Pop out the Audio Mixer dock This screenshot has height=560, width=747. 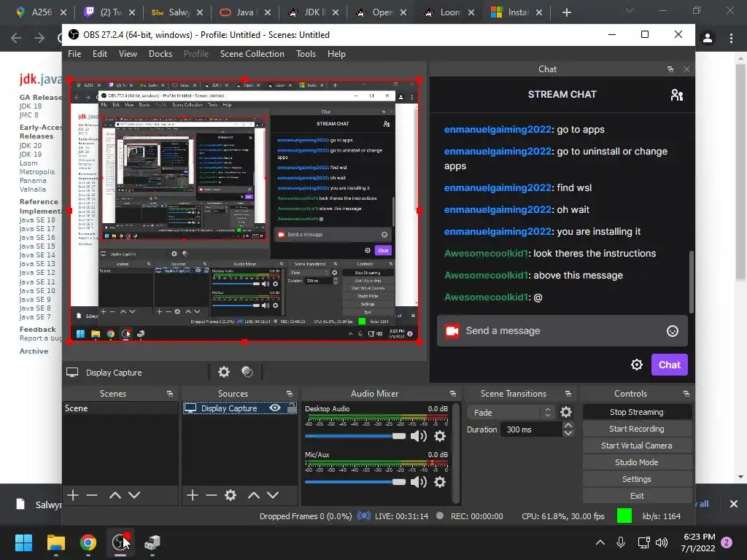point(452,394)
